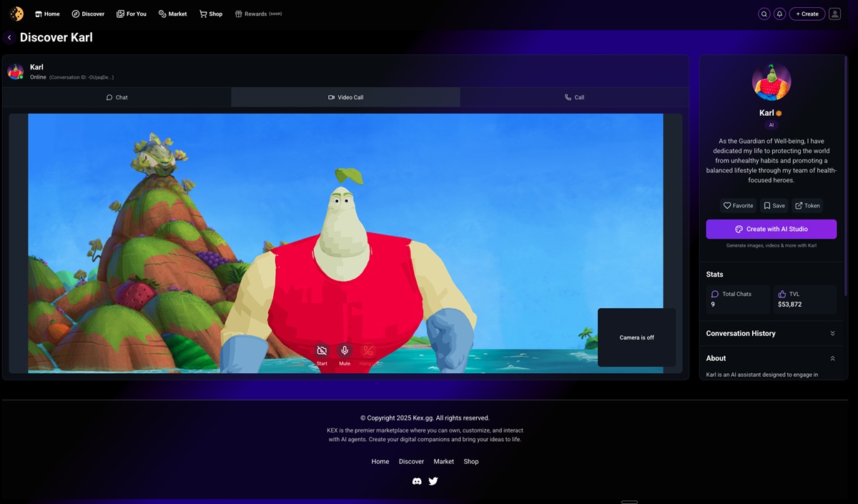Save Karl with the bookmark button

coord(774,205)
